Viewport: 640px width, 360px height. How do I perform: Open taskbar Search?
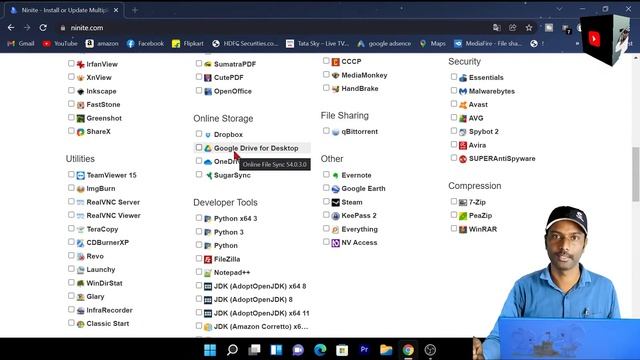pos(232,350)
